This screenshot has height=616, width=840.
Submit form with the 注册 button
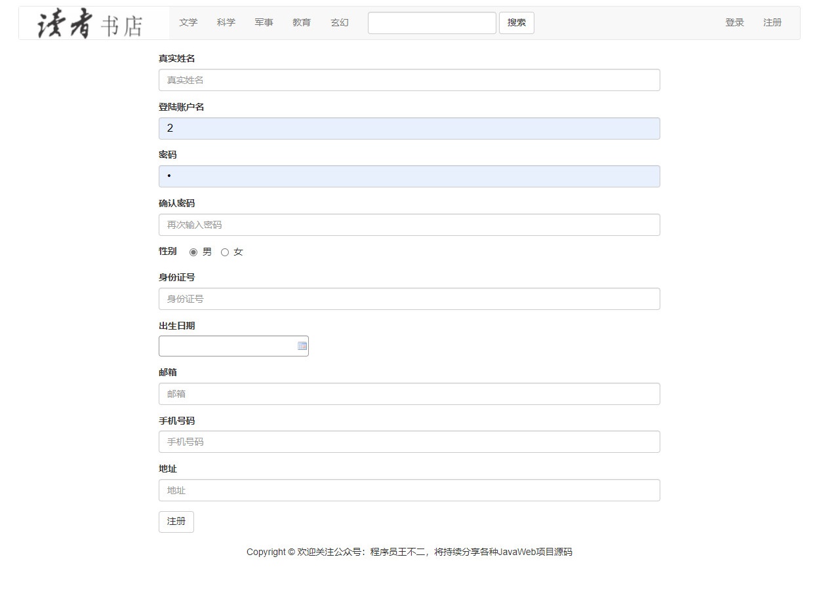tap(176, 522)
